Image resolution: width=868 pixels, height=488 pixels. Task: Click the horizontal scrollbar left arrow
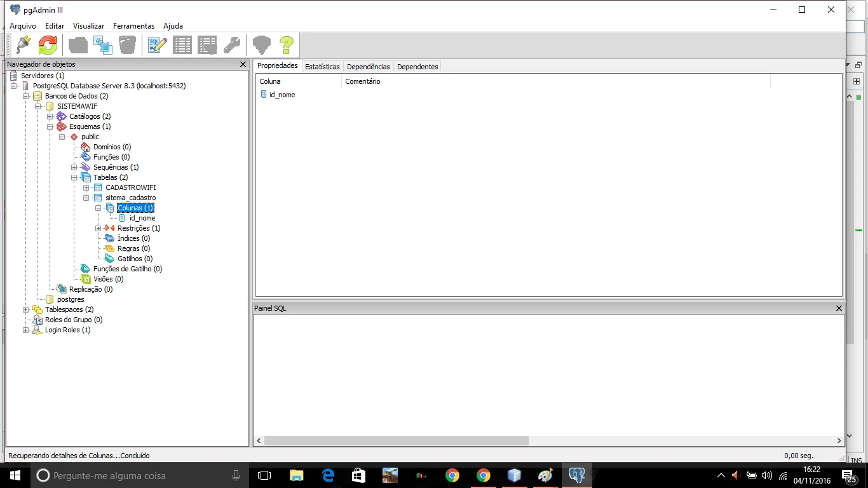(x=259, y=440)
